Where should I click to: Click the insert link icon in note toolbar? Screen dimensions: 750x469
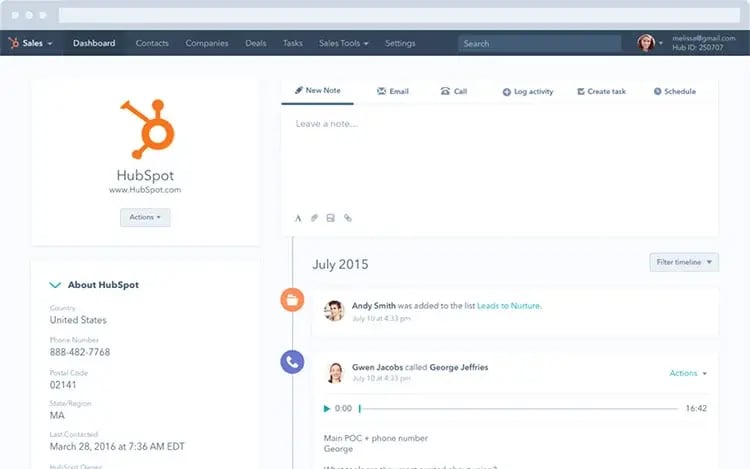click(x=348, y=218)
